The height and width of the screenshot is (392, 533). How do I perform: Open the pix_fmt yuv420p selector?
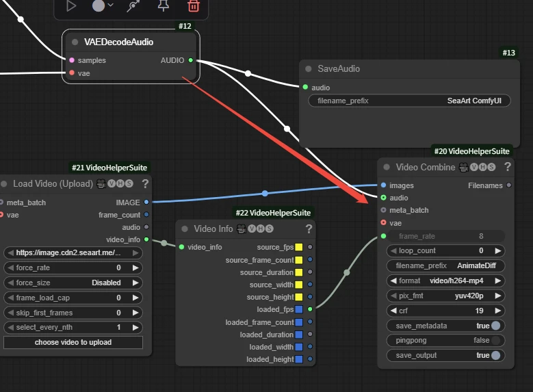click(x=445, y=296)
